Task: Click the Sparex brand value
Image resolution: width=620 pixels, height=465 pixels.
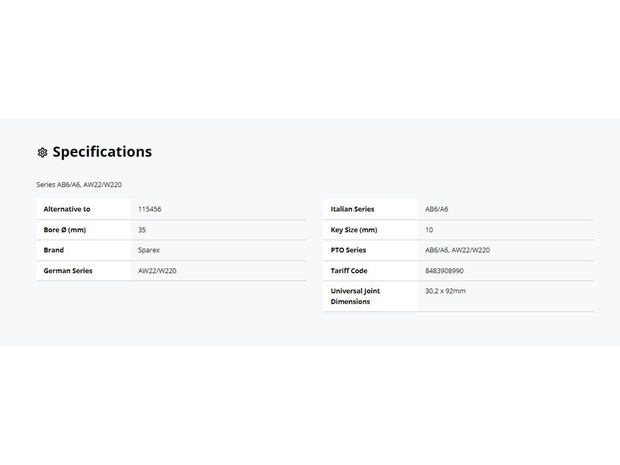Action: click(149, 250)
